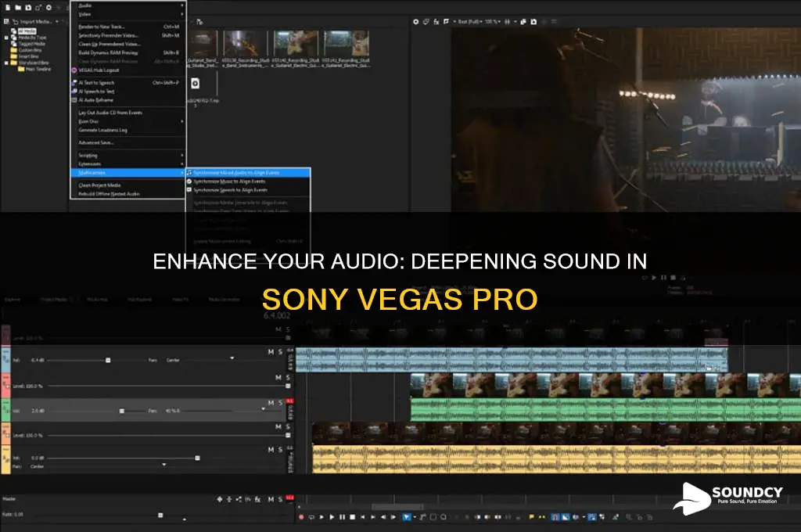Viewport: 801px width, 532px height.
Task: Choose Synchronize Music to Align Events
Action: pos(248,182)
